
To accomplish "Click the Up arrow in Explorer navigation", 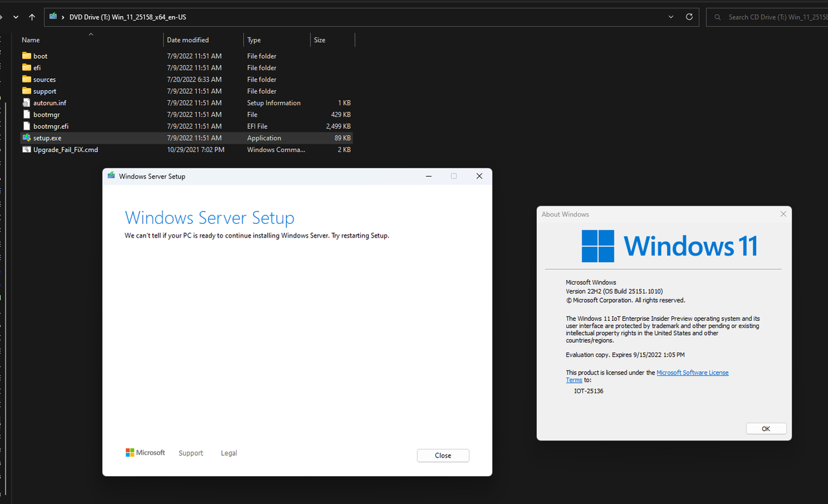I will click(x=32, y=17).
